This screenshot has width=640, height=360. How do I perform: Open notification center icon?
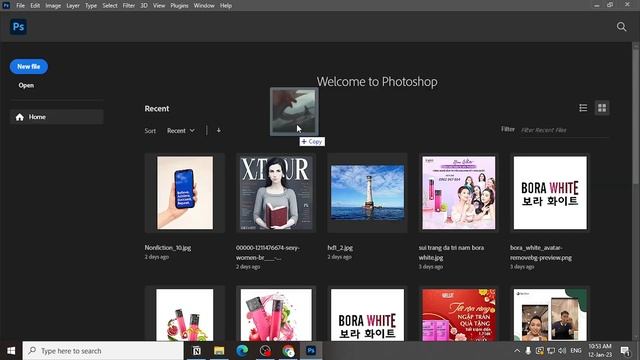click(625, 351)
